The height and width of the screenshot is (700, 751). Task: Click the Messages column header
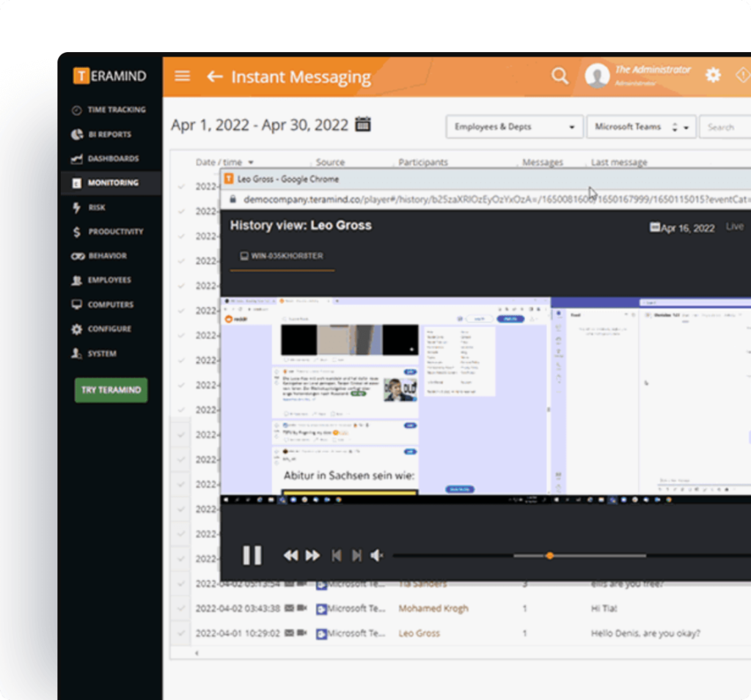tap(543, 162)
